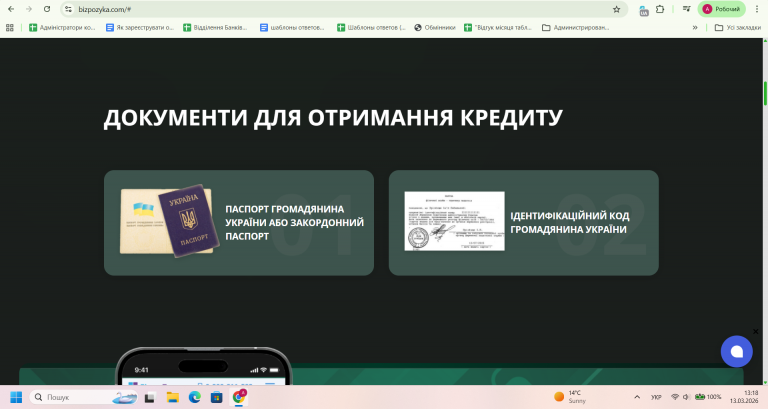Click the browser forward arrow
Screen dimensions: 768x409
(29, 9)
